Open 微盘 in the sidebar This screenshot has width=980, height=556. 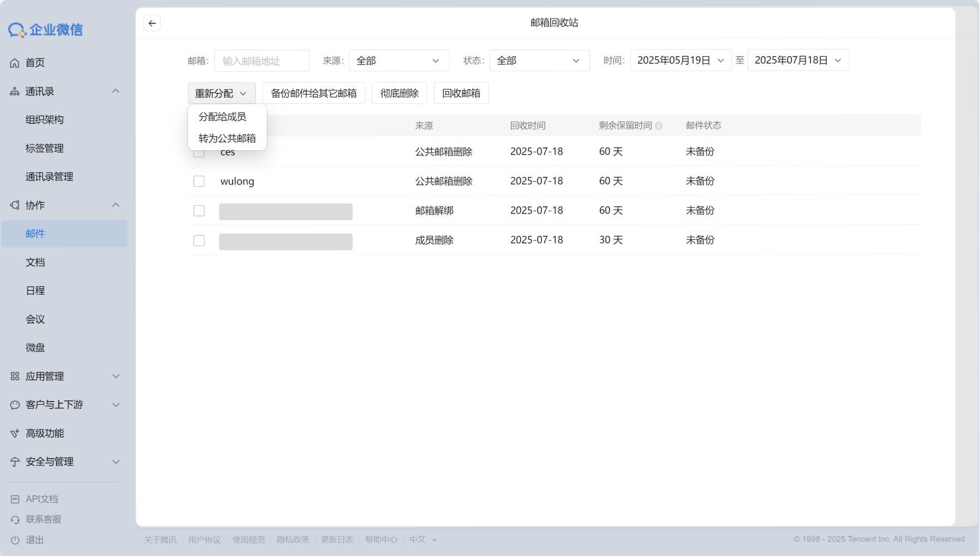35,348
